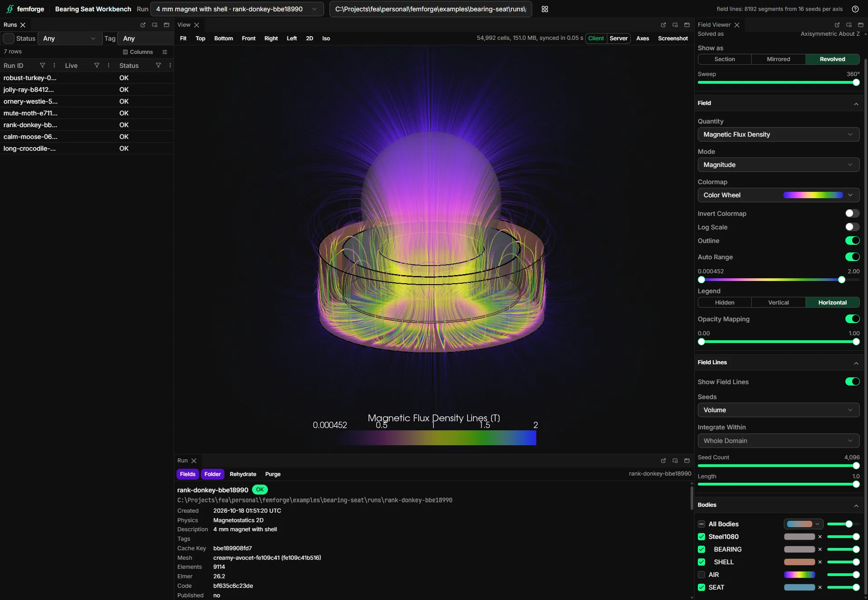Turn off Show Field Lines
This screenshot has height=600, width=868.
pos(852,381)
